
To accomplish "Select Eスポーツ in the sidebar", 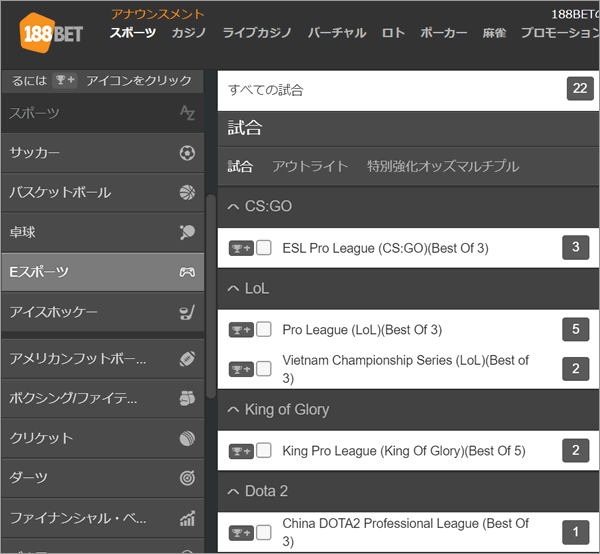I will (x=103, y=272).
